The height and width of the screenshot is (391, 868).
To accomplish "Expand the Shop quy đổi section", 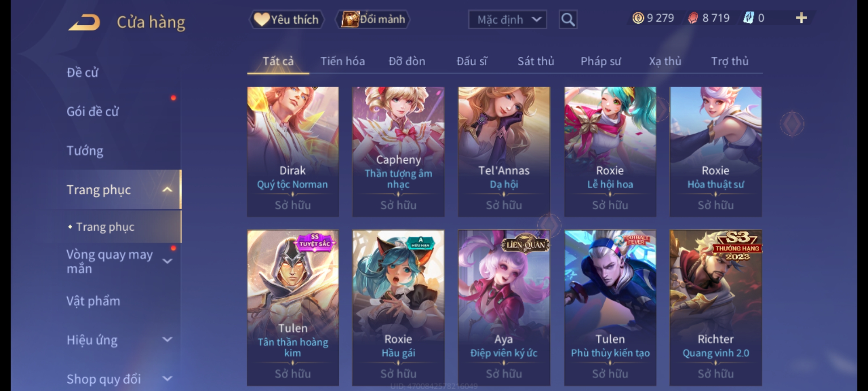I will point(167,379).
